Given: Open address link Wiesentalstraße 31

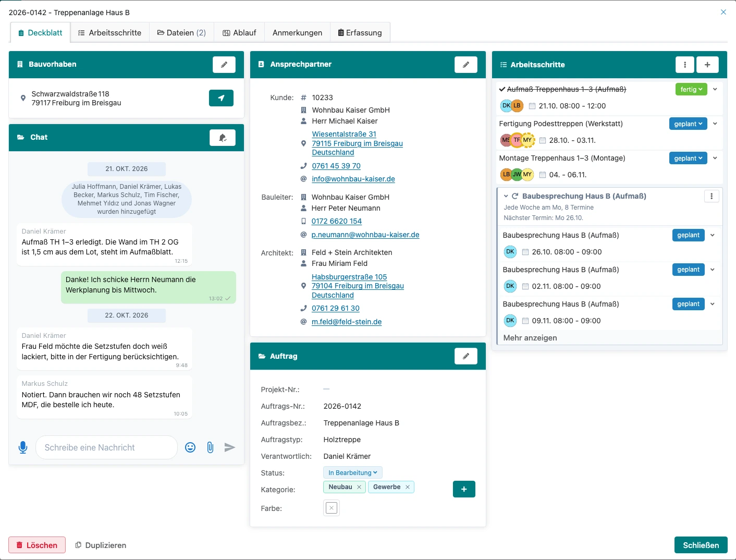Looking at the screenshot, I should tap(344, 134).
